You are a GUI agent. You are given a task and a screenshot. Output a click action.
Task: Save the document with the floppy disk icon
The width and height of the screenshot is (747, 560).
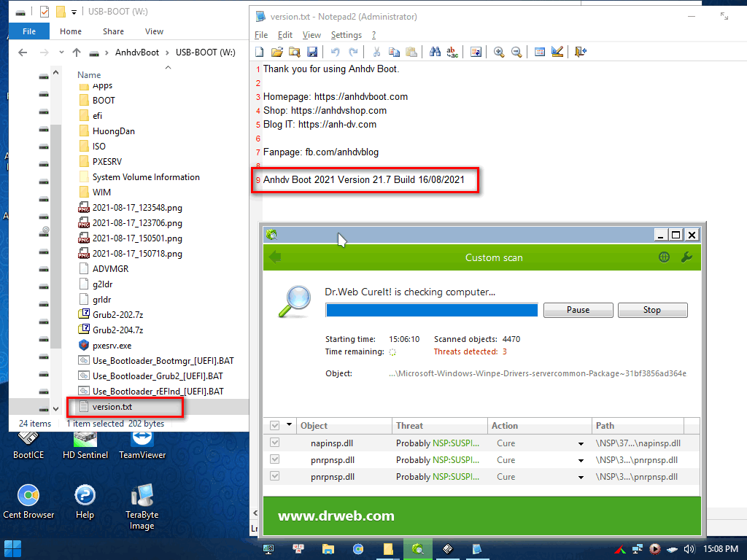tap(312, 52)
